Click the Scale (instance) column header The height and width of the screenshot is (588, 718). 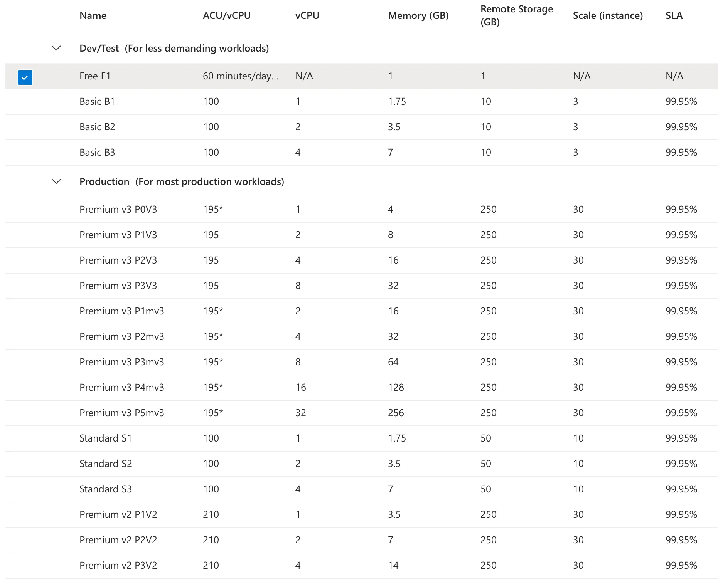coord(608,15)
